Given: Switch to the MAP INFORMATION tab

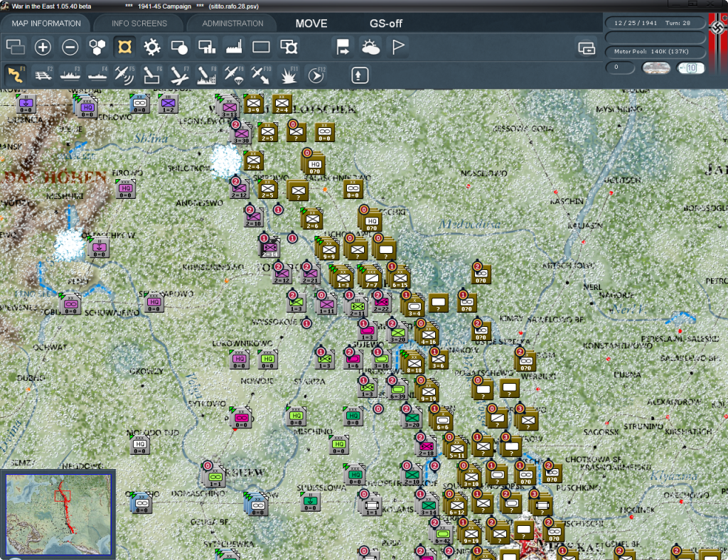Looking at the screenshot, I should click(46, 23).
